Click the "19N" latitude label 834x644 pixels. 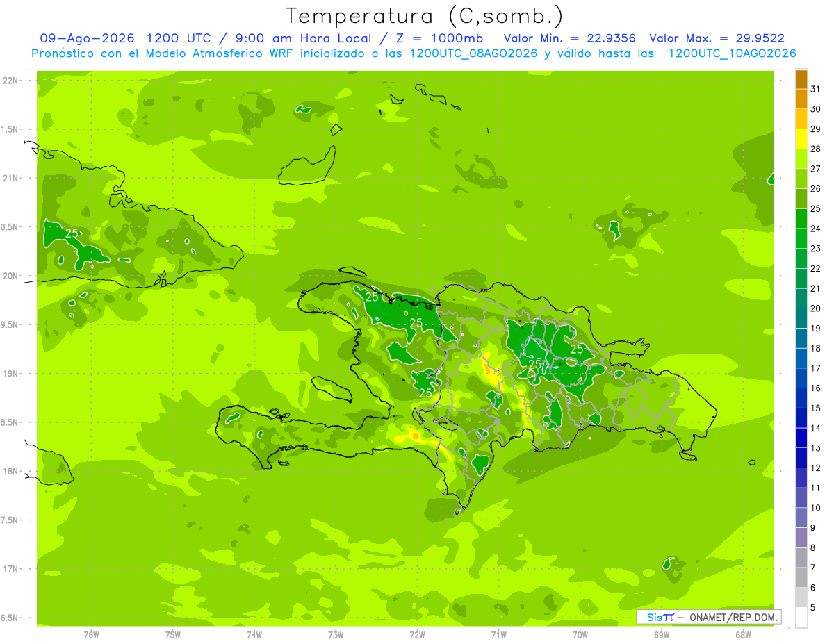[x=10, y=374]
